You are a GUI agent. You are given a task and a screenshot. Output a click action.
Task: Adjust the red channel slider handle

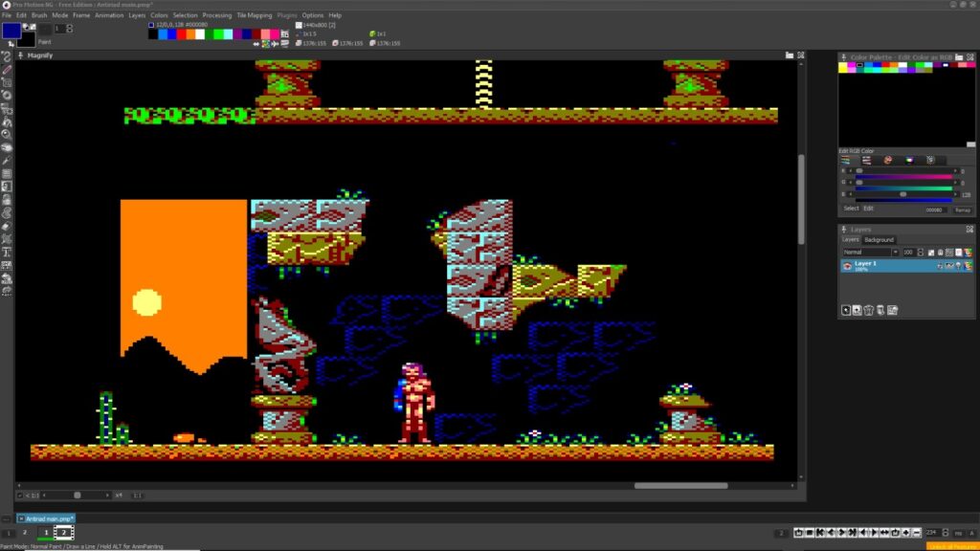859,170
